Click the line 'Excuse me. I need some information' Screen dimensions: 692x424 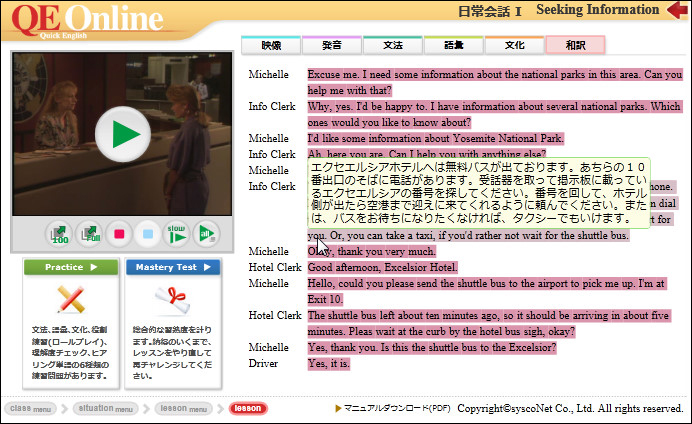point(495,83)
